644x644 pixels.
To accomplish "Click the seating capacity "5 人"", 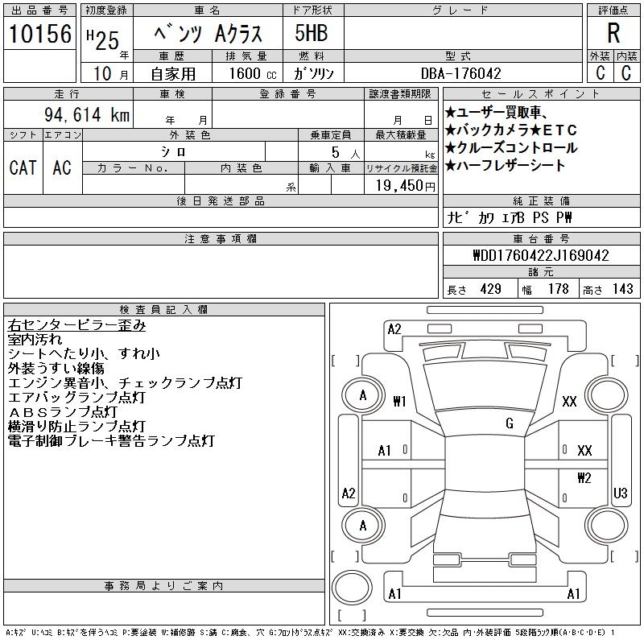I will 346,153.
